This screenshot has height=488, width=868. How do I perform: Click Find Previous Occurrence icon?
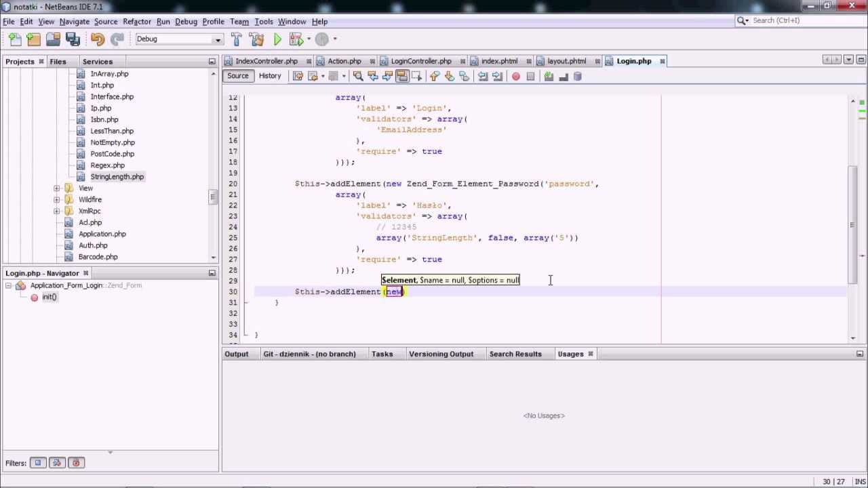click(373, 77)
